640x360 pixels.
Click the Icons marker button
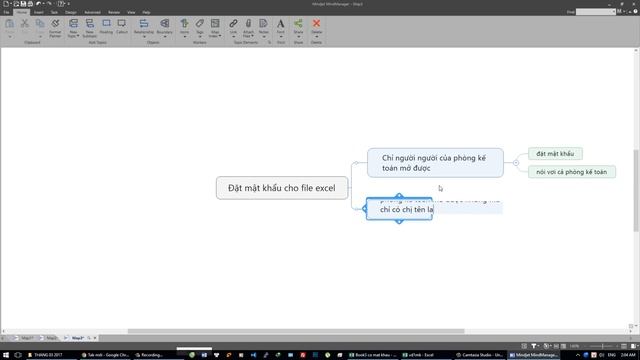point(184,24)
